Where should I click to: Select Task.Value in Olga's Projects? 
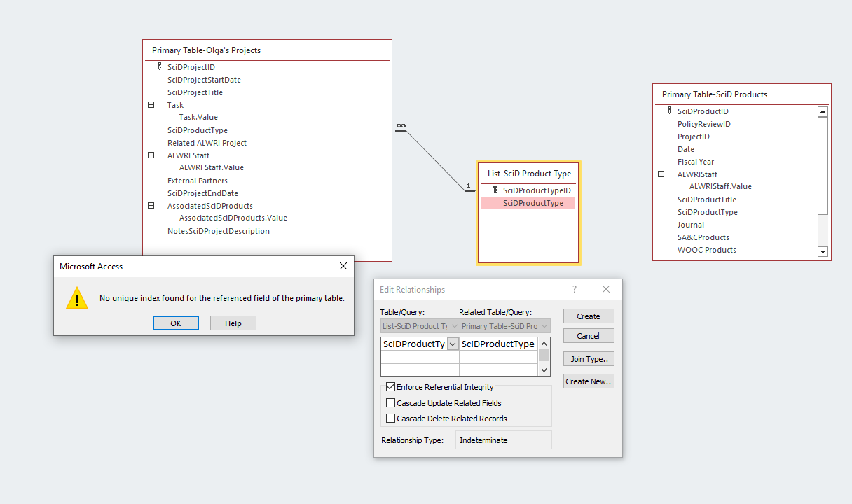[x=198, y=118]
